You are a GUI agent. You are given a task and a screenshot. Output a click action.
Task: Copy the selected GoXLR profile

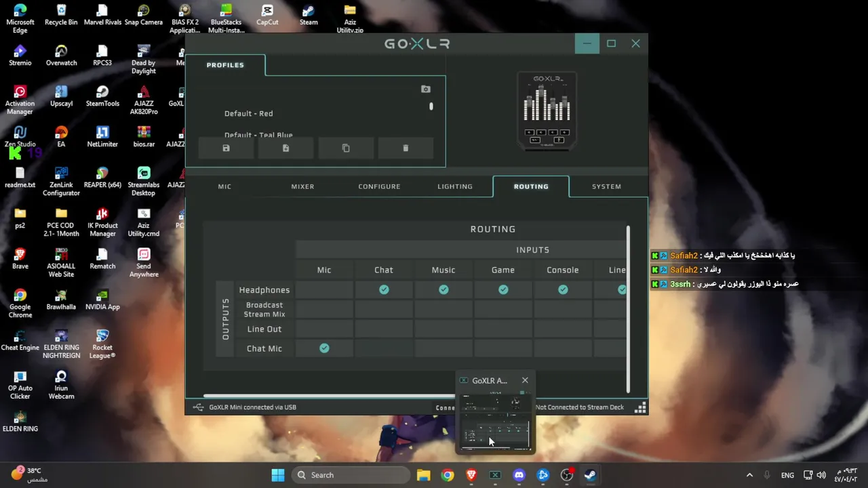[346, 148]
